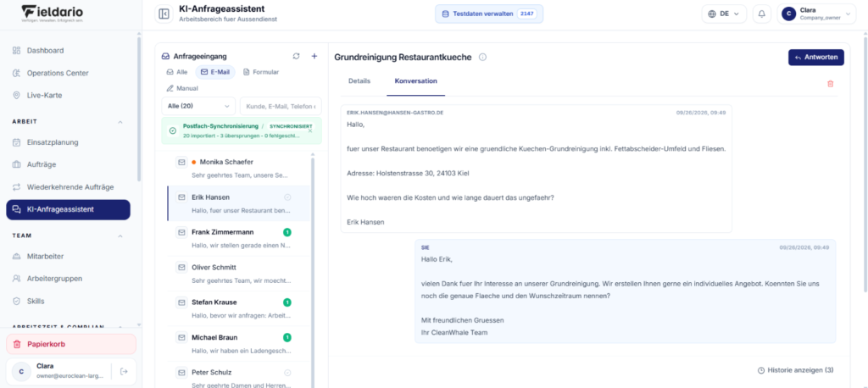This screenshot has width=868, height=388.
Task: Open Erik Hansen inquiry
Action: (238, 203)
